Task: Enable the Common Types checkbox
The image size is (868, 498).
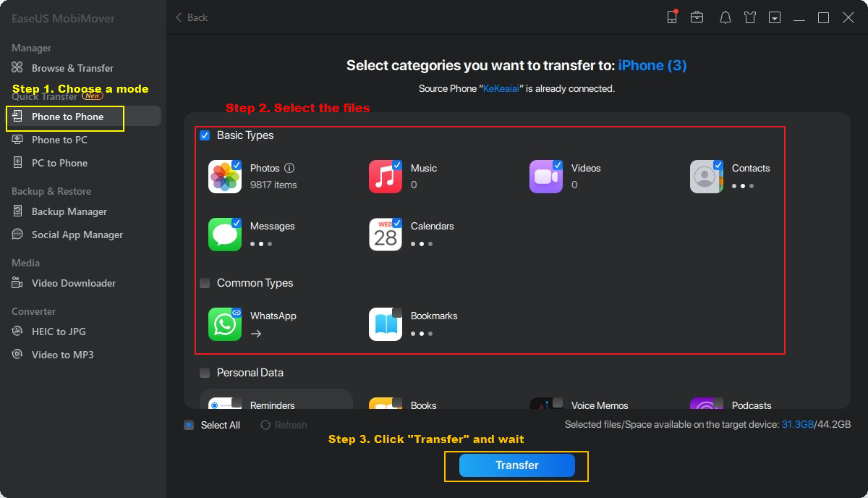Action: 203,283
